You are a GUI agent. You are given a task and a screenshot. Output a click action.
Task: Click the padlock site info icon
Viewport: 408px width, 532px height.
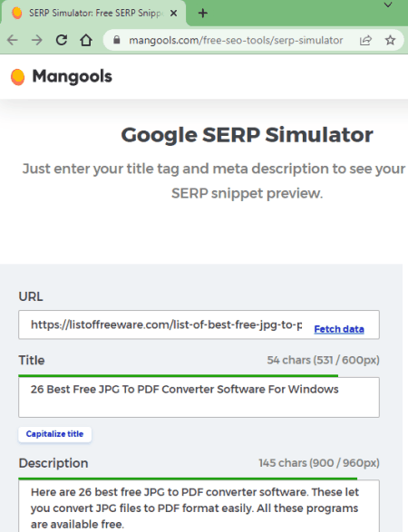(117, 40)
